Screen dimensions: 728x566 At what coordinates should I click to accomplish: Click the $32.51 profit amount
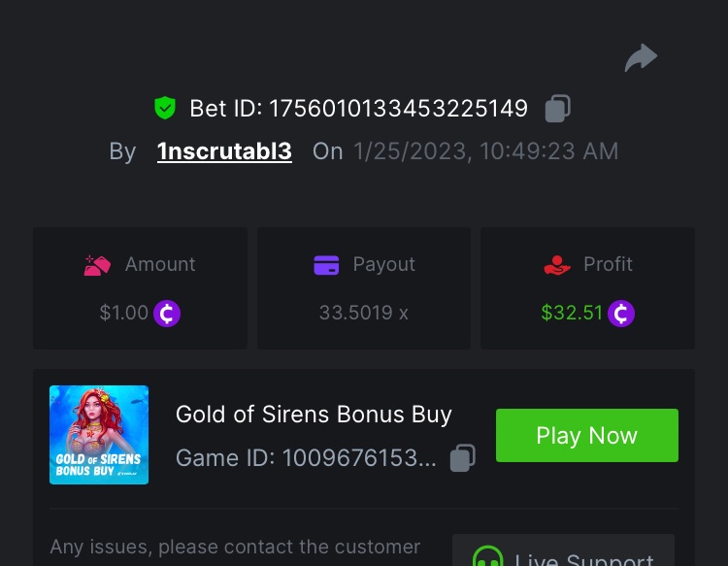572,314
